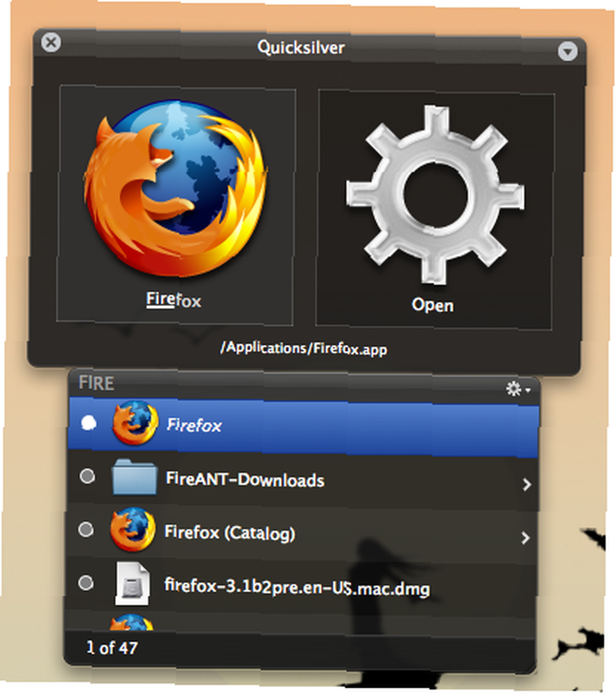Click the FIRE search text in results header
The image size is (616, 694).
(x=96, y=383)
